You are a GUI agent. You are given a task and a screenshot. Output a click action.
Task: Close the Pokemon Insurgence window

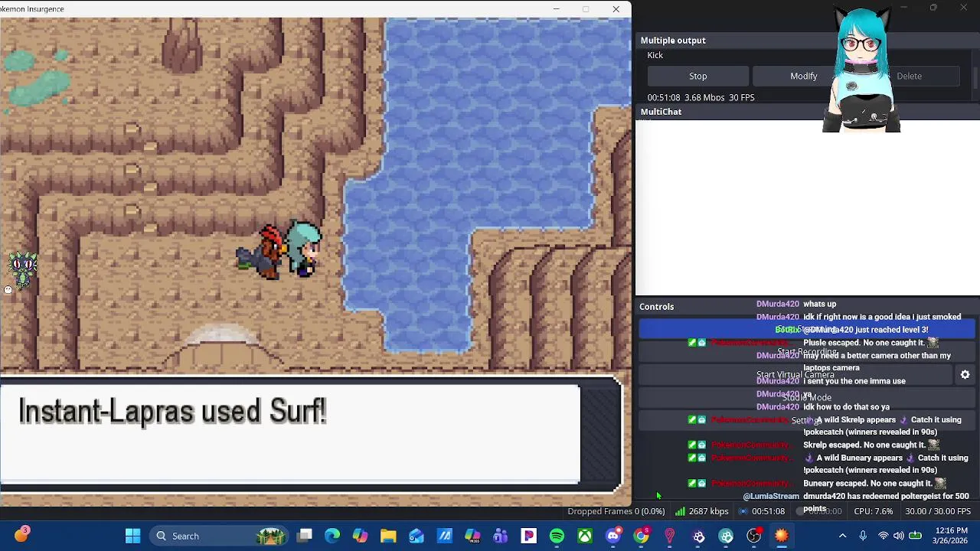tap(616, 9)
